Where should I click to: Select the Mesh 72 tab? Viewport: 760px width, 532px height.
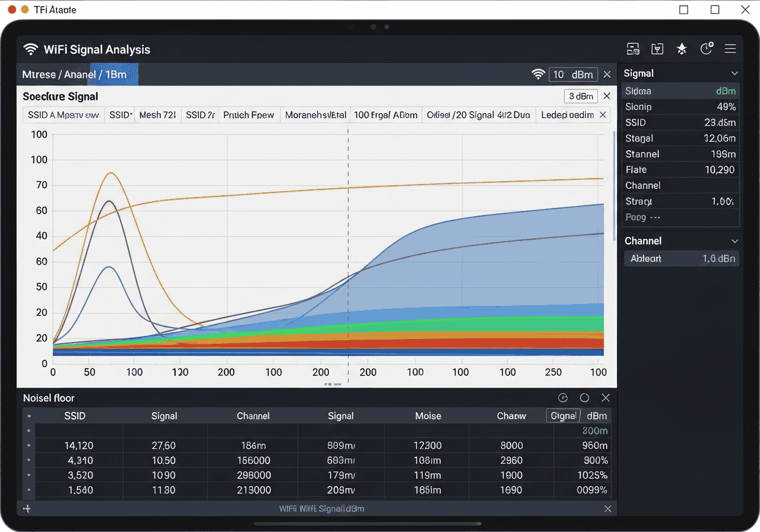pyautogui.click(x=157, y=115)
